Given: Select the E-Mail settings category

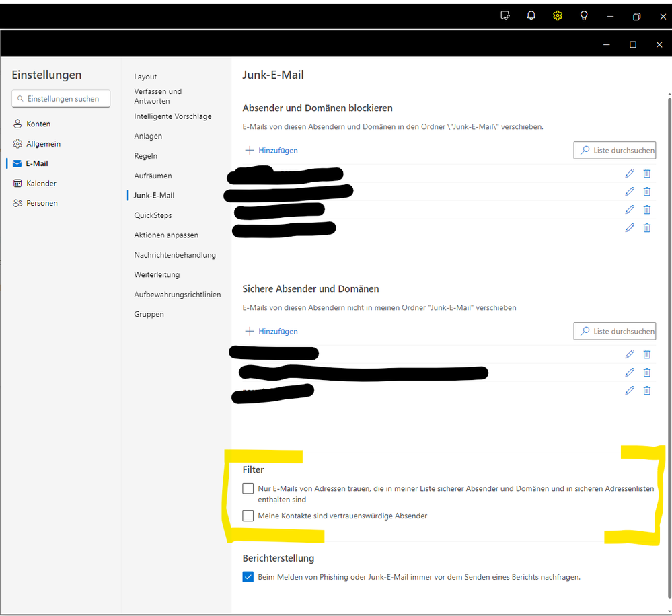Looking at the screenshot, I should [x=37, y=163].
